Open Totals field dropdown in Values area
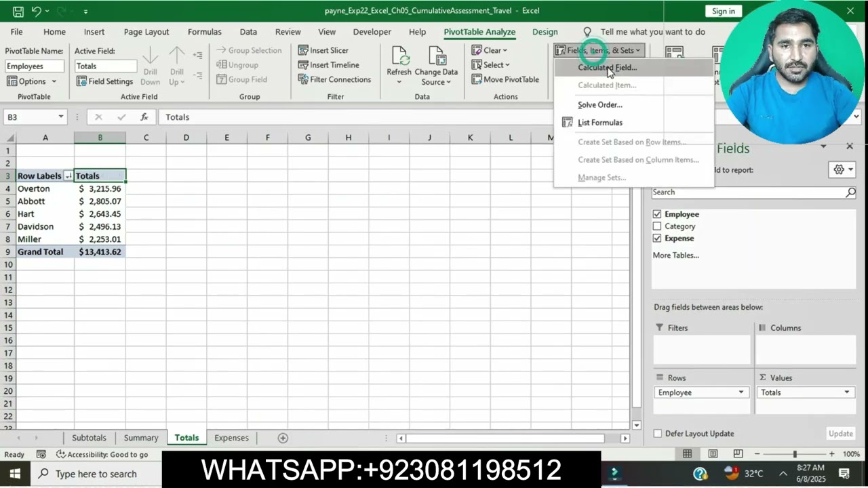Screen dimensions: 868x488 [846, 392]
